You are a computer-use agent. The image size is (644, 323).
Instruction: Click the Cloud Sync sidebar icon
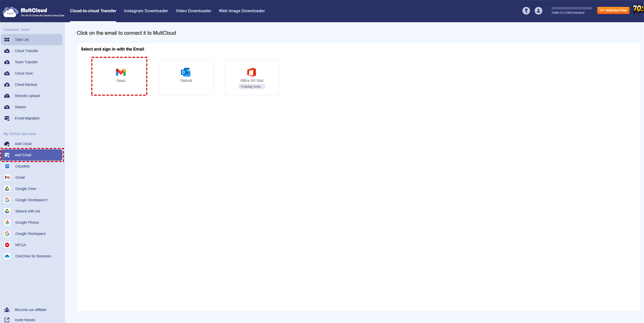7,73
